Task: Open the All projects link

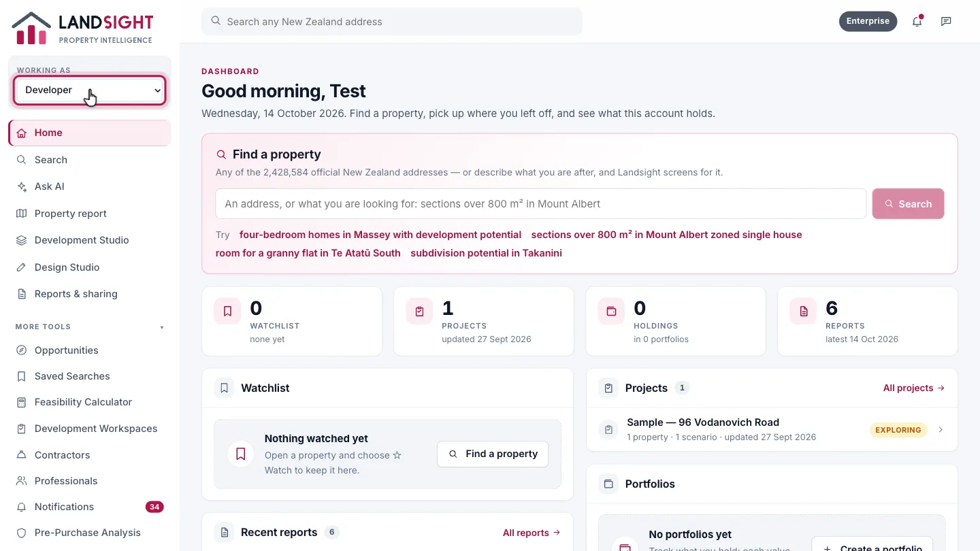Action: click(x=914, y=388)
